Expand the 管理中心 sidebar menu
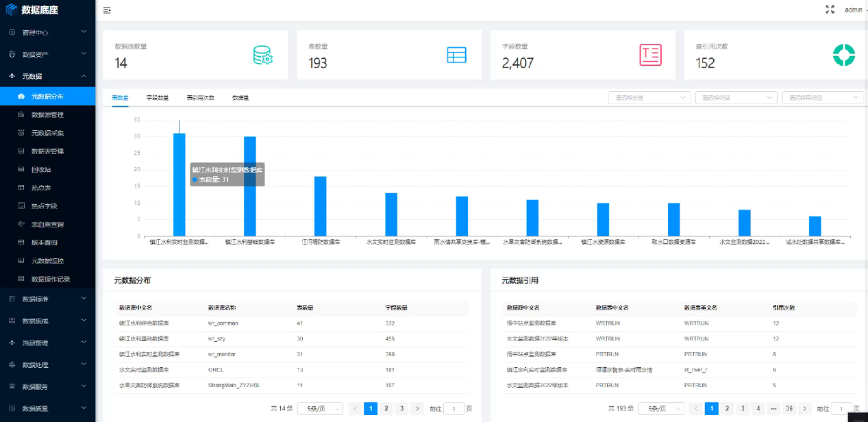 pos(47,32)
